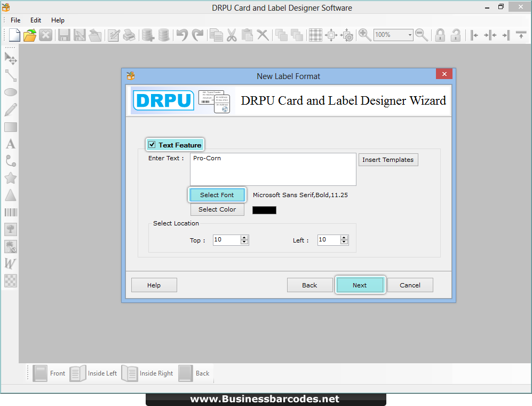This screenshot has height=406, width=532.
Task: Increase the Top value spinner
Action: [x=244, y=238]
